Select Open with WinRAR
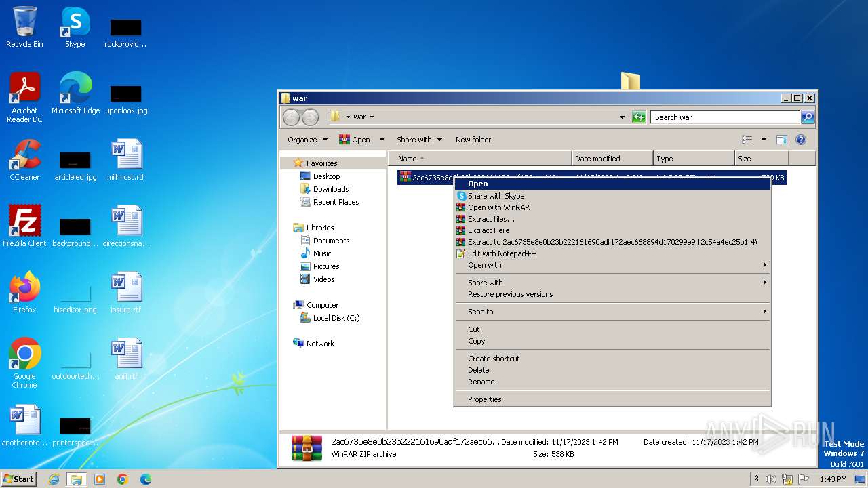868x488 pixels. click(612, 207)
